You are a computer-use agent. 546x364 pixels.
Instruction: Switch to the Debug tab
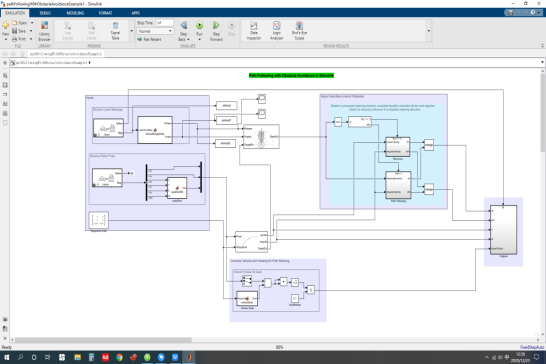coord(45,13)
